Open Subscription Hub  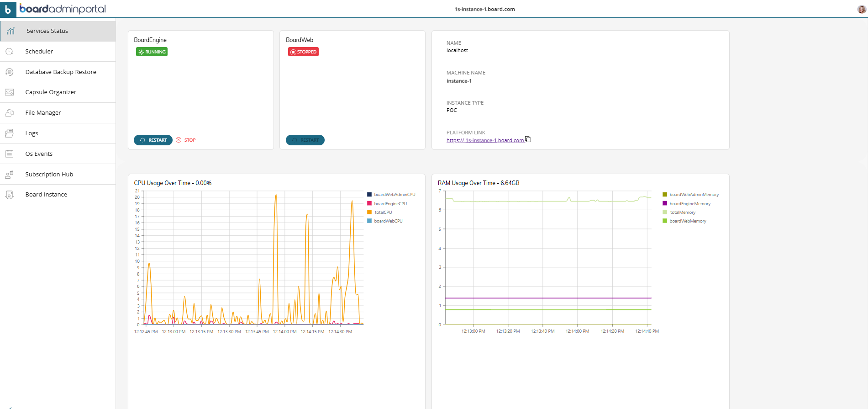[x=58, y=174]
